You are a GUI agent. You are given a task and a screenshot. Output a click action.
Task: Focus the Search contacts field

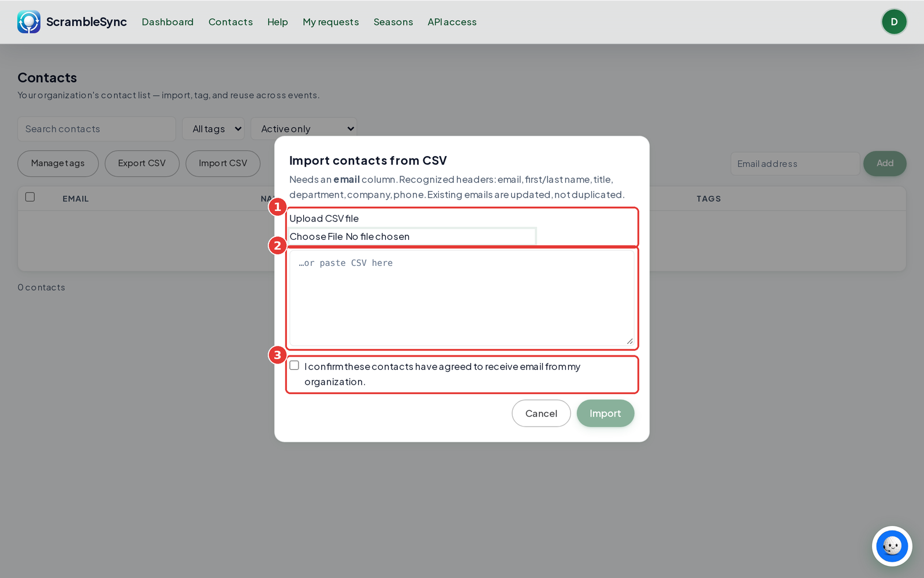[96, 129]
